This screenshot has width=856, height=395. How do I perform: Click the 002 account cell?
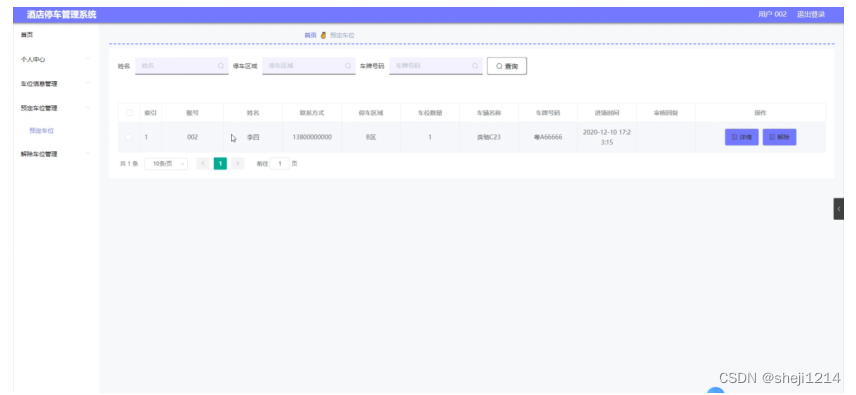click(192, 137)
